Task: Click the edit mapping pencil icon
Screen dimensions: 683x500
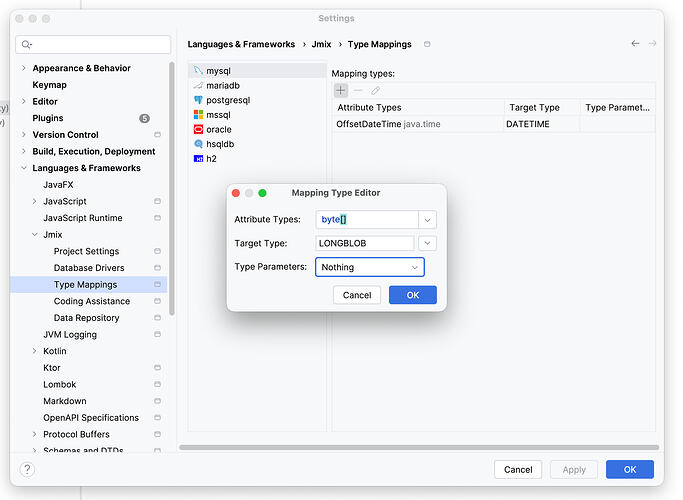Action: (x=375, y=91)
